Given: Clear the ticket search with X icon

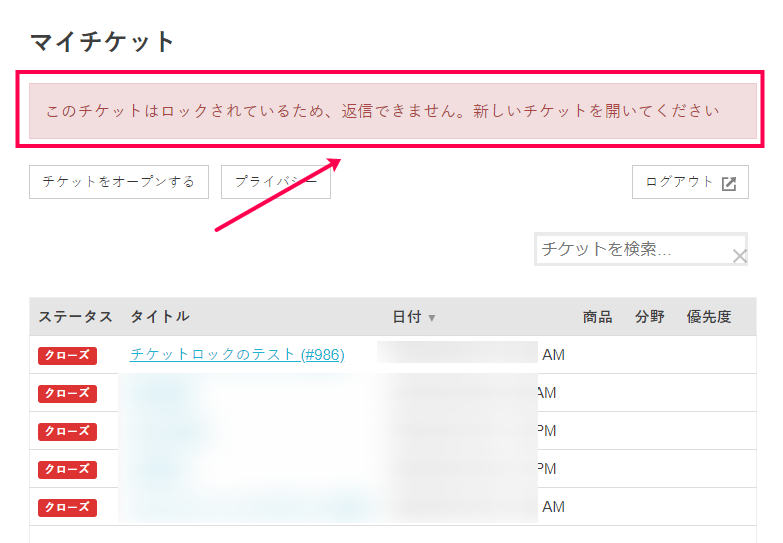Looking at the screenshot, I should (740, 256).
